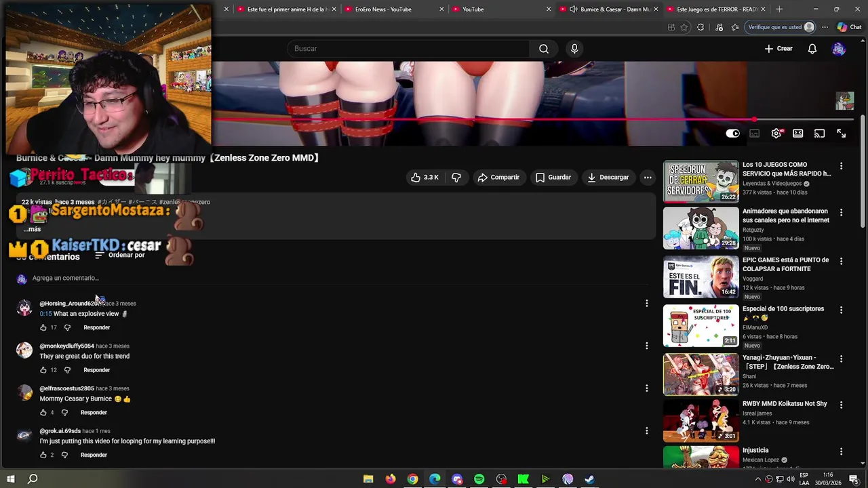Like the "They are great duo for this trend" comment
The image size is (868, 488).
[x=43, y=370]
